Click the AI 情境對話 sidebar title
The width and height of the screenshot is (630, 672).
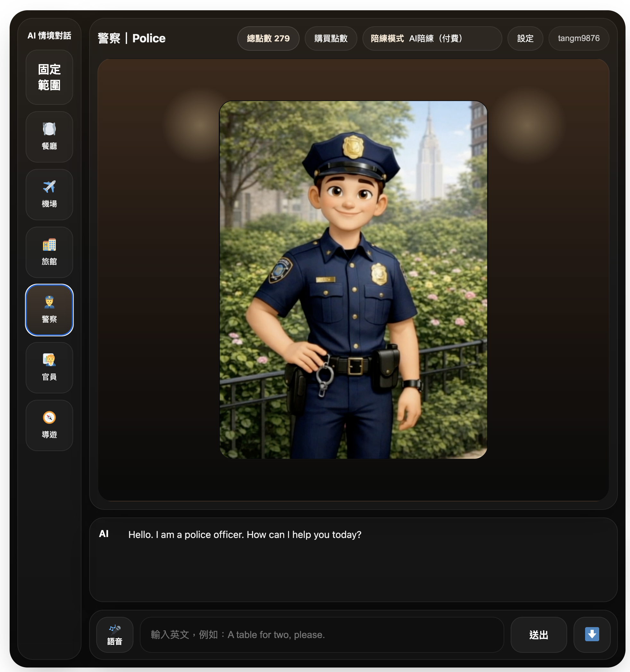49,36
